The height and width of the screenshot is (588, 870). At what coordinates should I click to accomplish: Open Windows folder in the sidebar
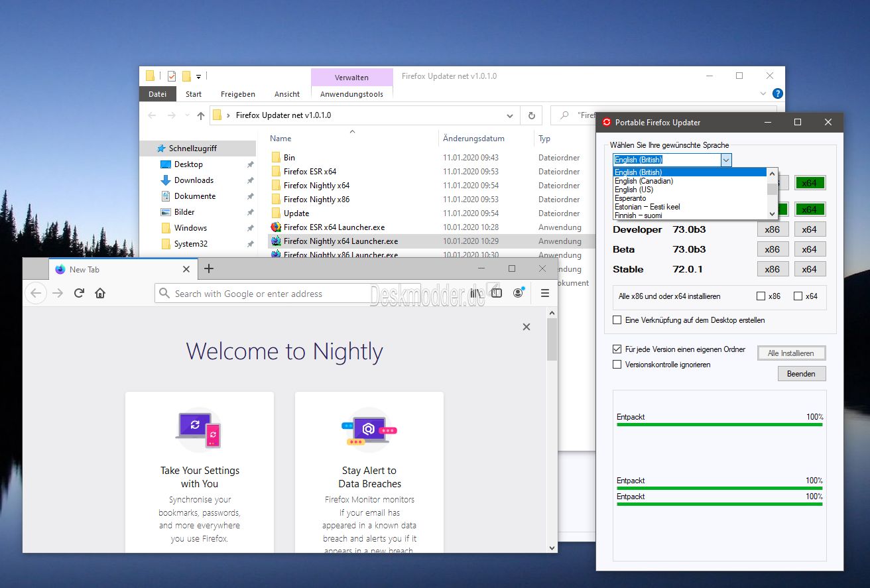(190, 228)
